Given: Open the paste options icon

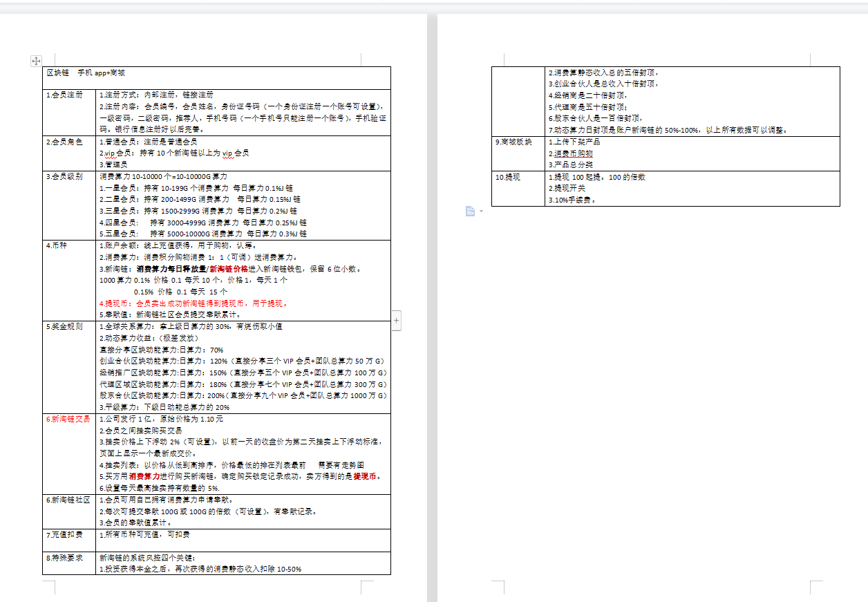Looking at the screenshot, I should tap(470, 211).
